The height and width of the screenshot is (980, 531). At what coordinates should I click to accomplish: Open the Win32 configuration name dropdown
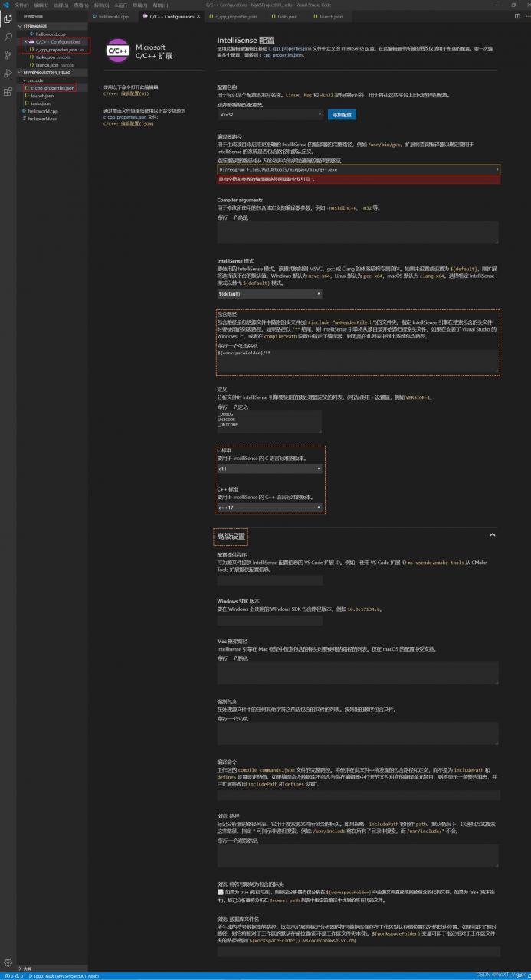270,114
